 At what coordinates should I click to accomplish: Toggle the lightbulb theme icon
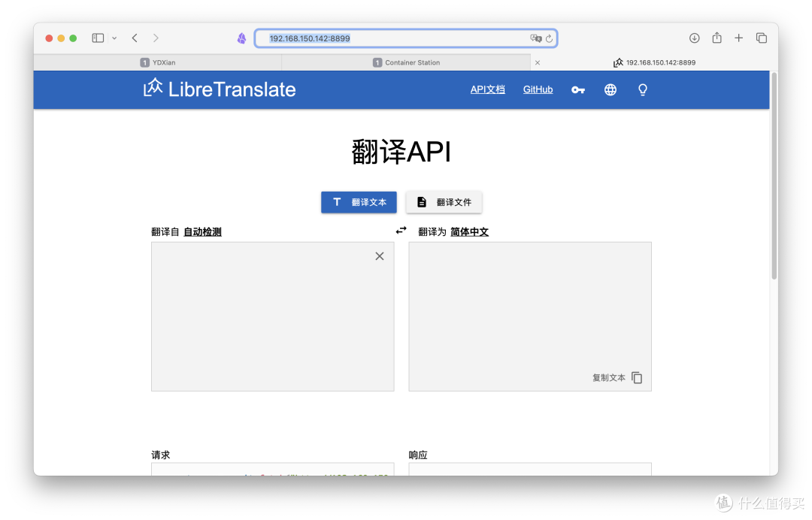click(643, 90)
